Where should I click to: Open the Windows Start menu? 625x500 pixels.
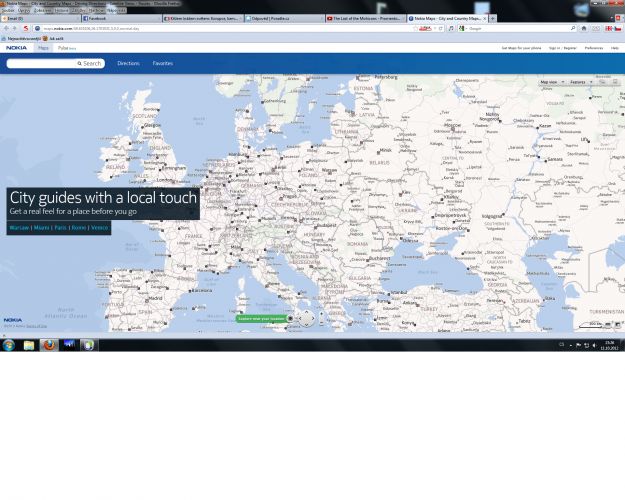coord(8,345)
